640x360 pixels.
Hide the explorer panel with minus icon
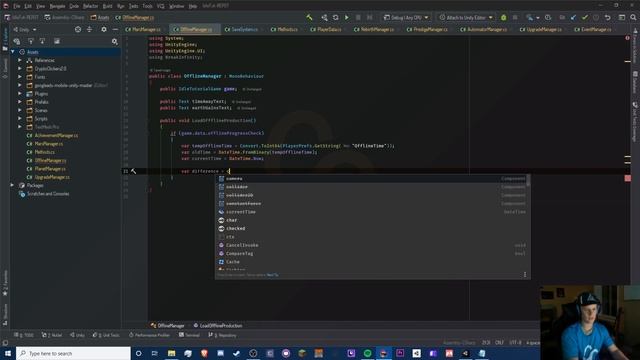115,29
